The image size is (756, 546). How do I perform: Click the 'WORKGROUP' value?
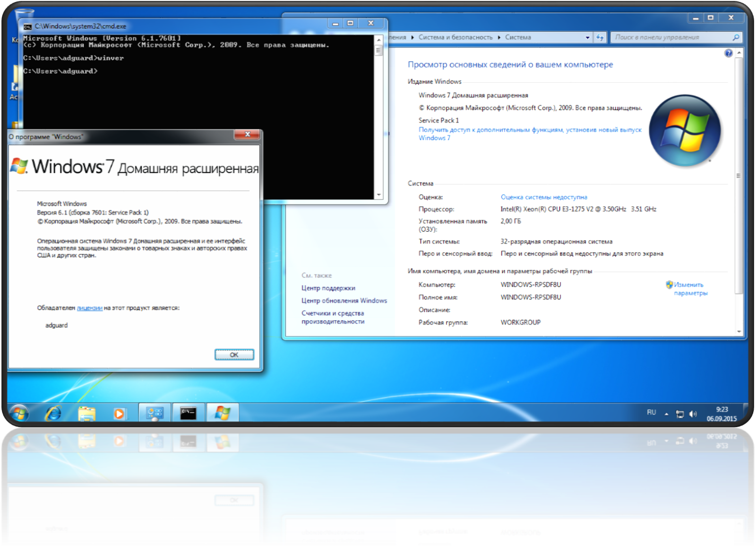pos(520,323)
